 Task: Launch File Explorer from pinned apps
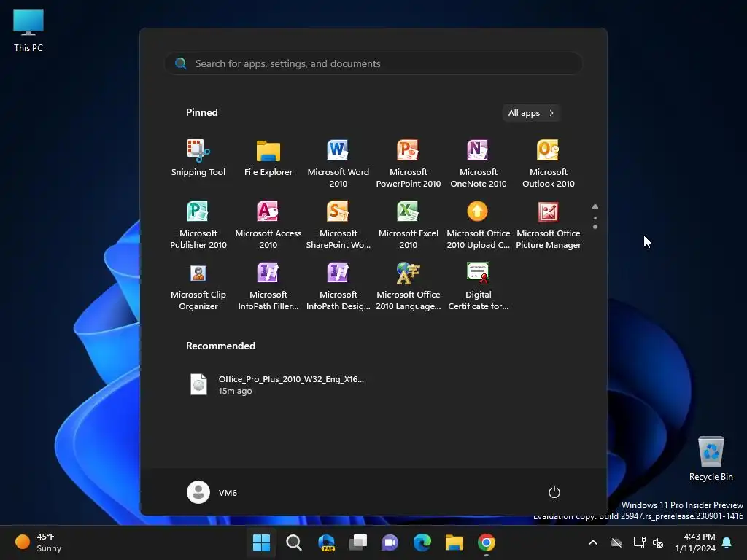(x=268, y=158)
